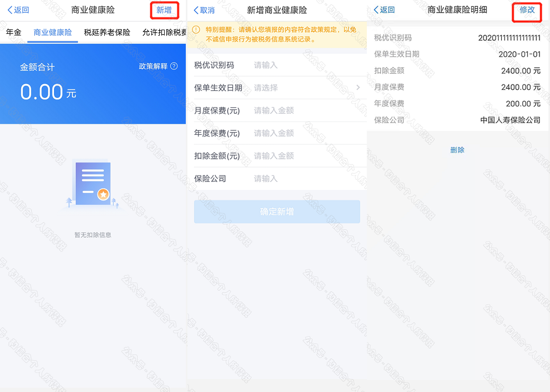Image resolution: width=550 pixels, height=392 pixels.
Task: Open the 保单生效日期 date picker
Action: 277,88
